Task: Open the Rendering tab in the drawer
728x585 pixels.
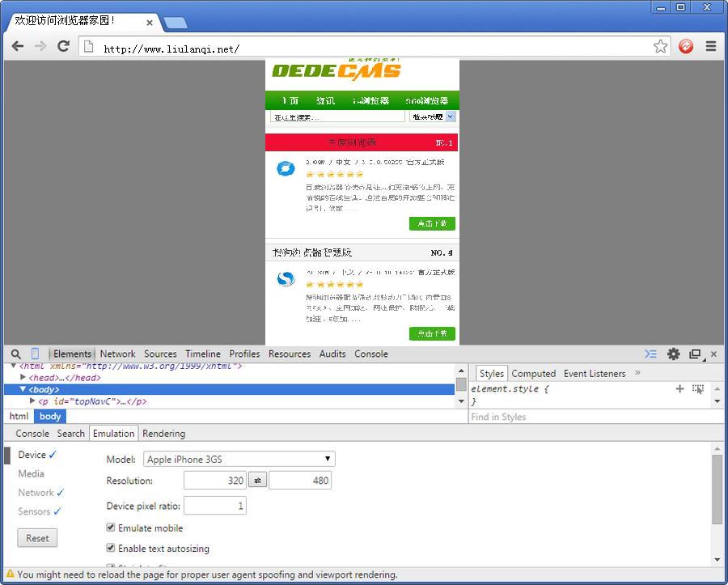Action: 163,433
